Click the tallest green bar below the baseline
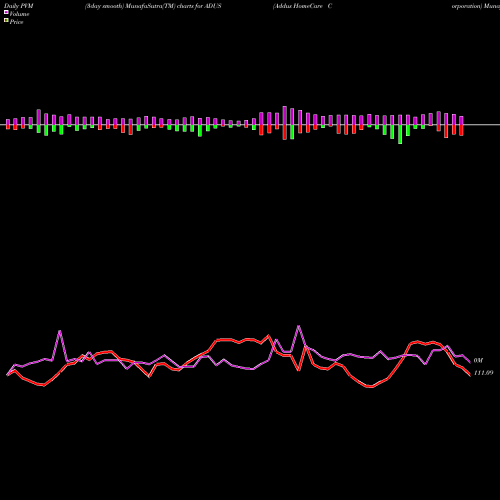500x500 pixels. [x=400, y=134]
